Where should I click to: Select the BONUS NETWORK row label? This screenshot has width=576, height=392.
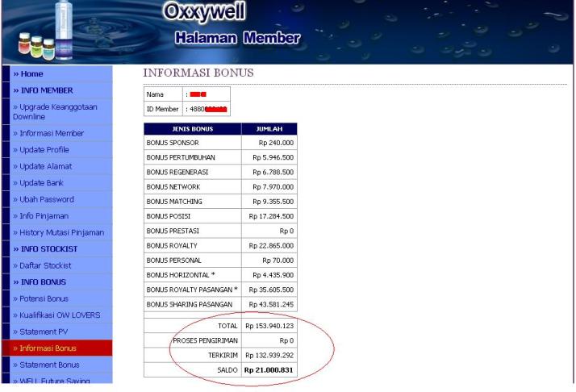click(x=173, y=186)
